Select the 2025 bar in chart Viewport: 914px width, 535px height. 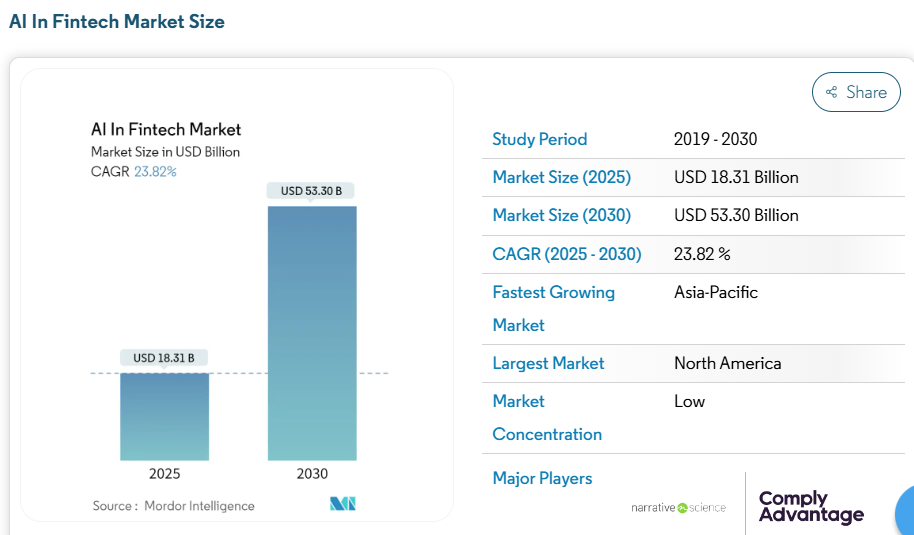click(x=165, y=416)
